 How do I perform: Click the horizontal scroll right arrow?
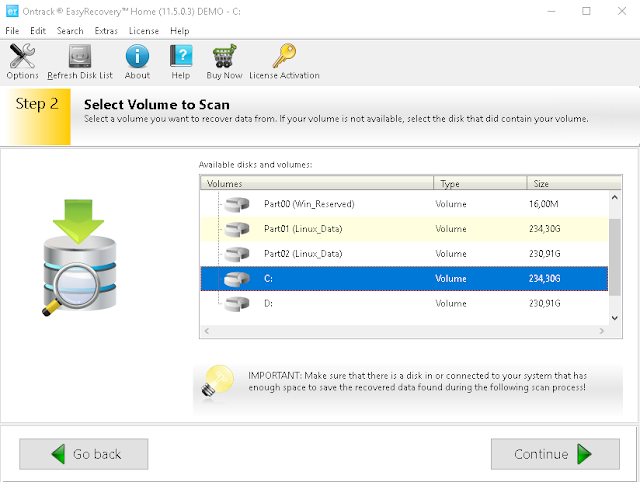click(x=602, y=331)
